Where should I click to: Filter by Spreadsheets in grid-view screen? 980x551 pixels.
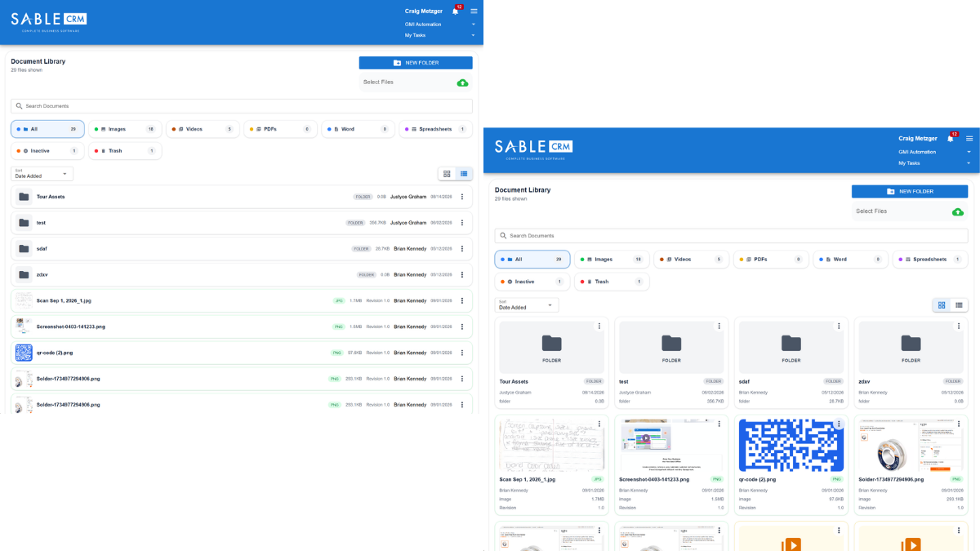tap(930, 260)
